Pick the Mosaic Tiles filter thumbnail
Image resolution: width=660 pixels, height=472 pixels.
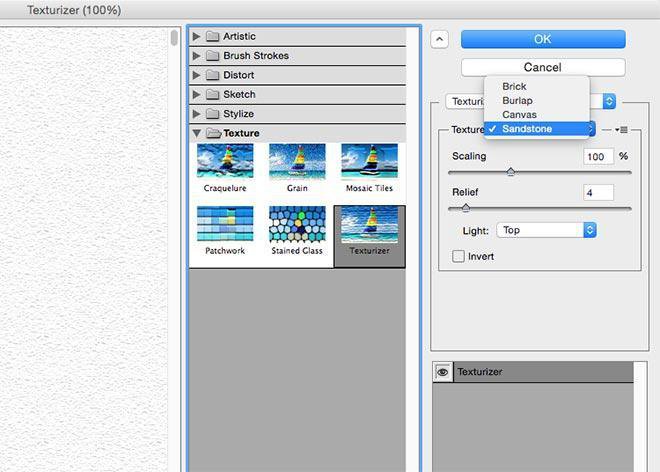coord(369,162)
